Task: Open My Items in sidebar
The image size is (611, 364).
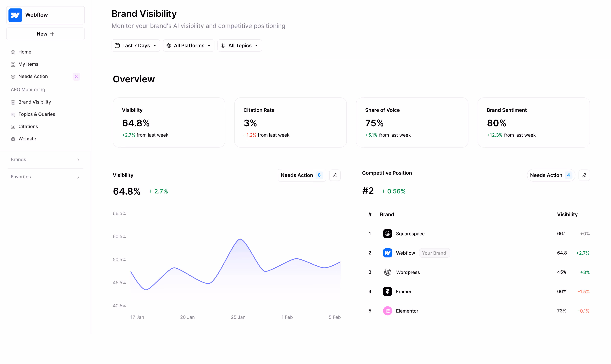Action: point(45,64)
